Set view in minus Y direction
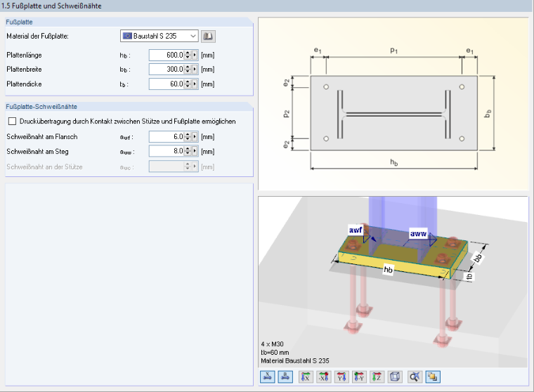The height and width of the screenshot is (392, 534). 359,377
